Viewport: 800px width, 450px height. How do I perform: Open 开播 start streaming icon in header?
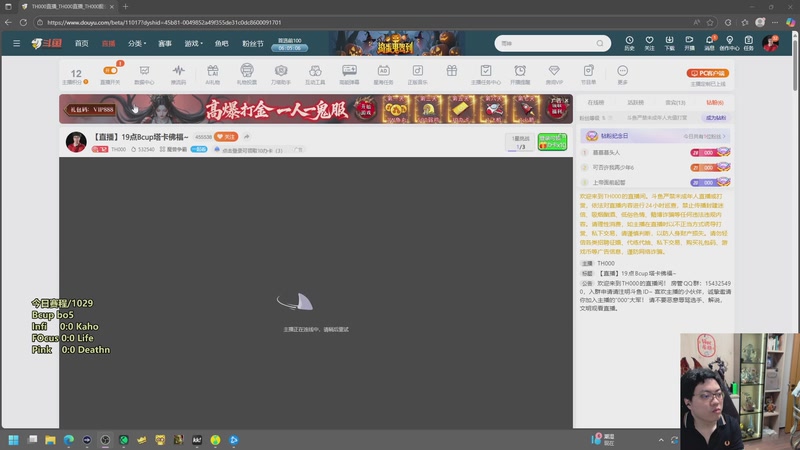point(689,43)
